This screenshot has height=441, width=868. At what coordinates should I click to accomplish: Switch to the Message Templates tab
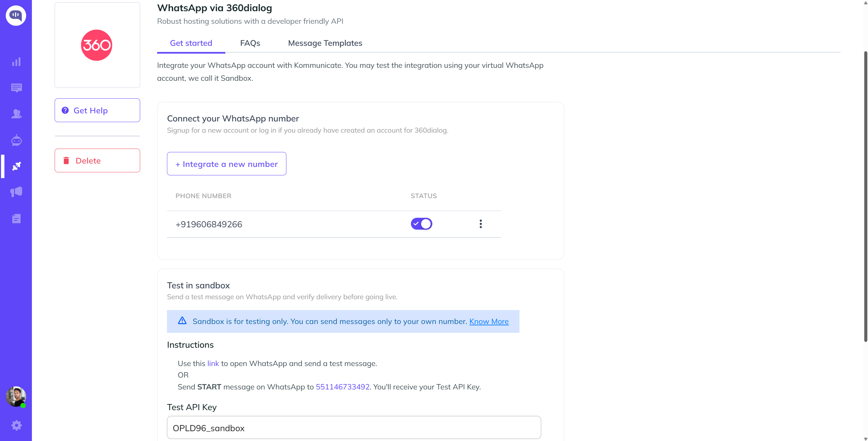[325, 43]
